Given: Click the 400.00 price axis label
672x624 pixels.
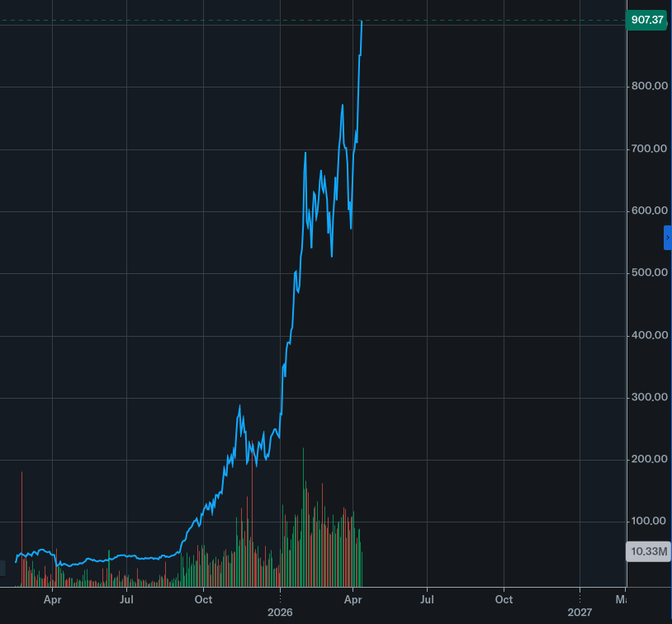Looking at the screenshot, I should click(650, 335).
